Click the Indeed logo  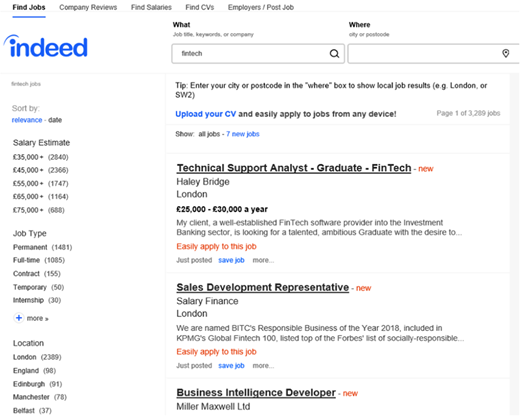pyautogui.click(x=46, y=46)
